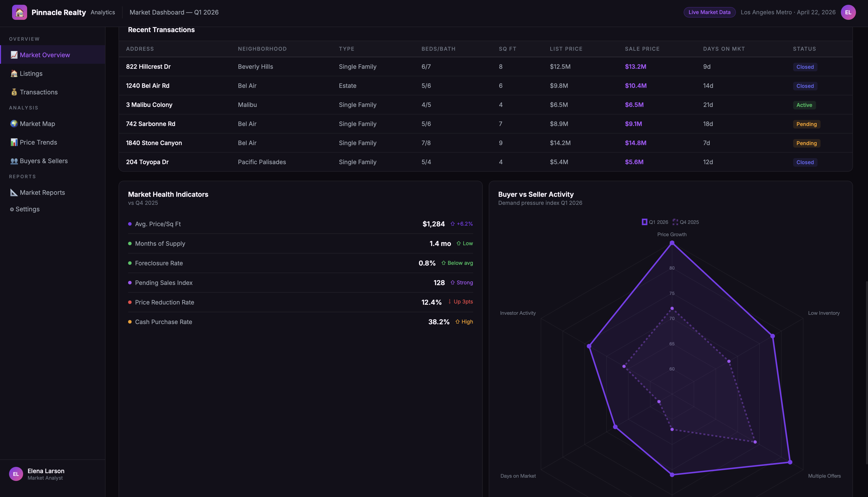Click the down arrow beside Up 3pts
868x497 pixels.
(449, 302)
